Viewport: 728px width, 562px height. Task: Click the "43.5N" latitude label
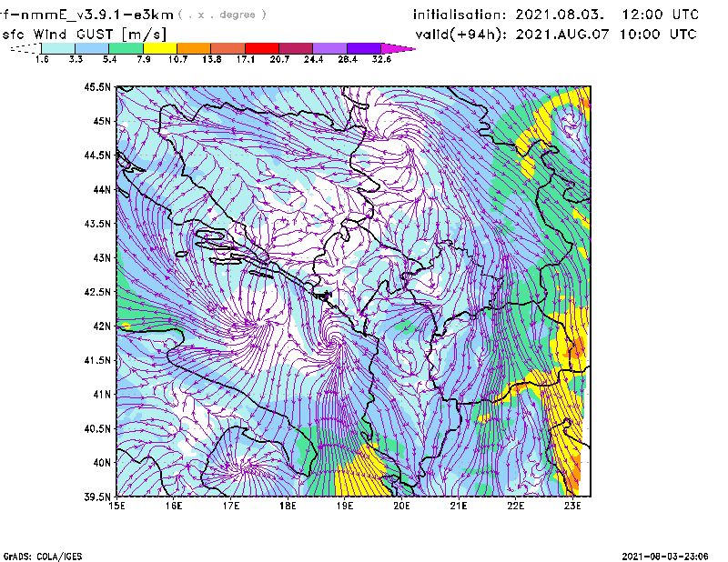tap(97, 224)
